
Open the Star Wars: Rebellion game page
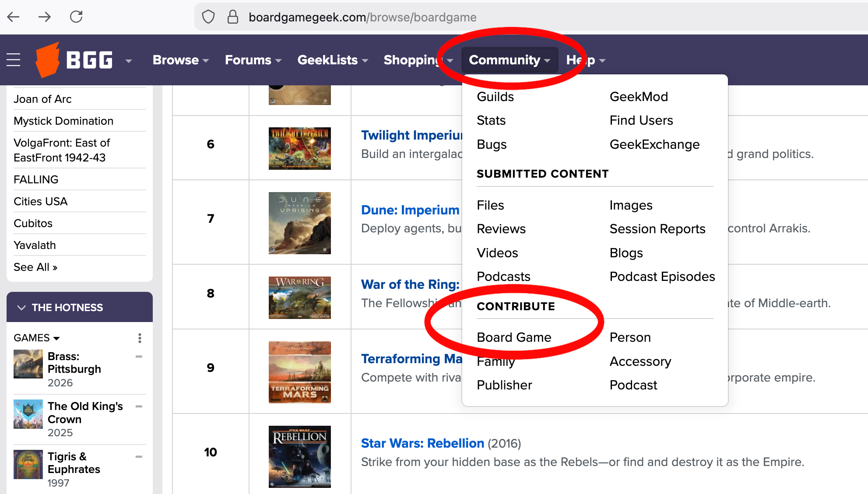(x=422, y=443)
